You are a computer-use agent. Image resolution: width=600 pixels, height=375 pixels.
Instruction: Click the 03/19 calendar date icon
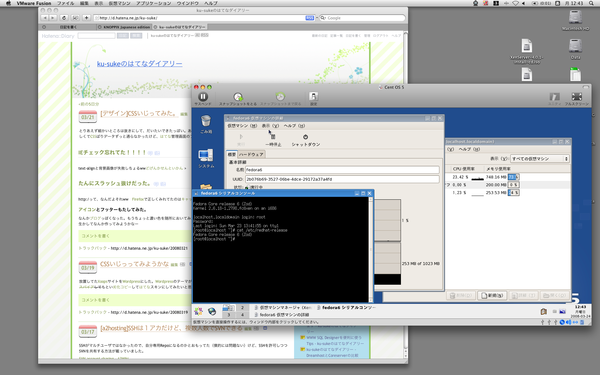point(88,267)
